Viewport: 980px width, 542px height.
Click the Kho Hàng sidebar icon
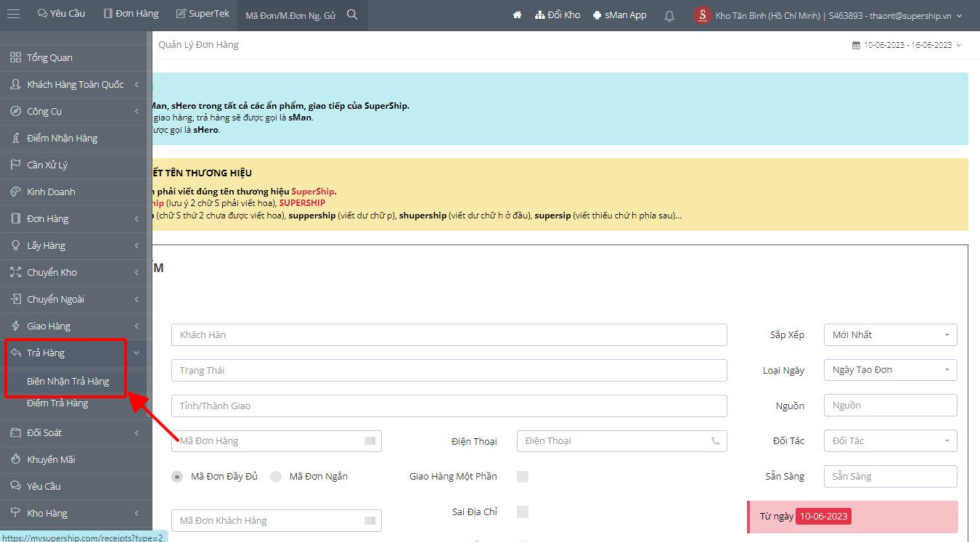[15, 513]
